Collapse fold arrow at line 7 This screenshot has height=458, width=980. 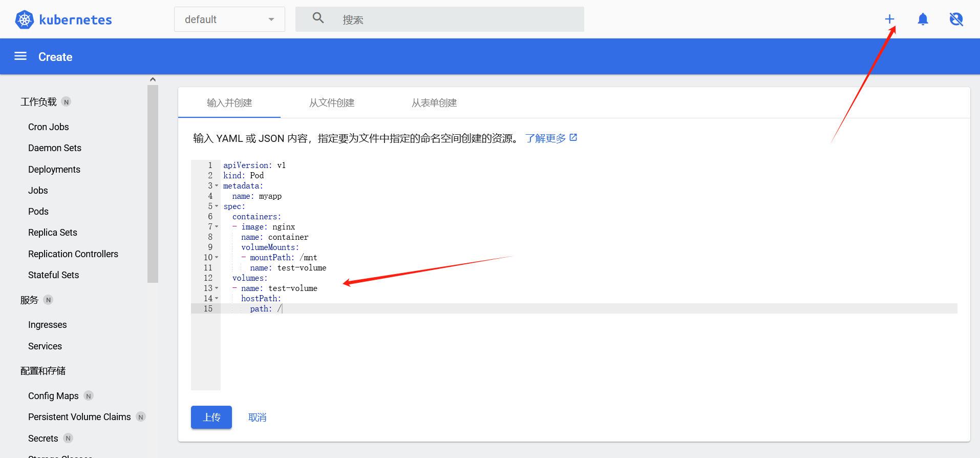coord(217,227)
